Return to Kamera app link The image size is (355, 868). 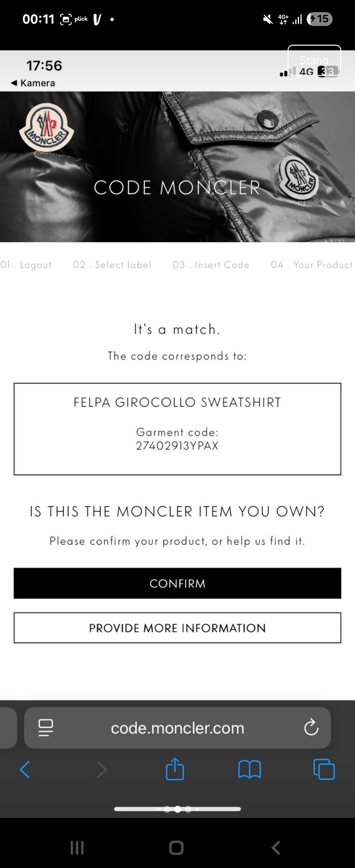point(33,83)
